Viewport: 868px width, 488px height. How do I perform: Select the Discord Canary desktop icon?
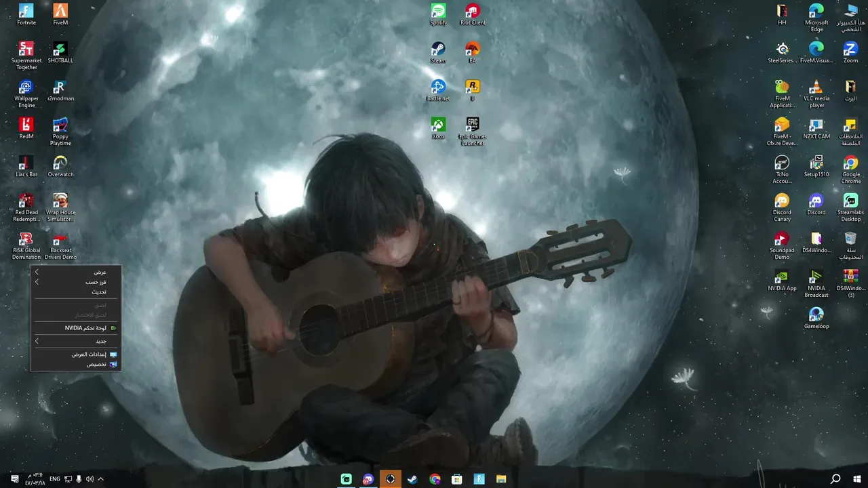[x=782, y=207]
